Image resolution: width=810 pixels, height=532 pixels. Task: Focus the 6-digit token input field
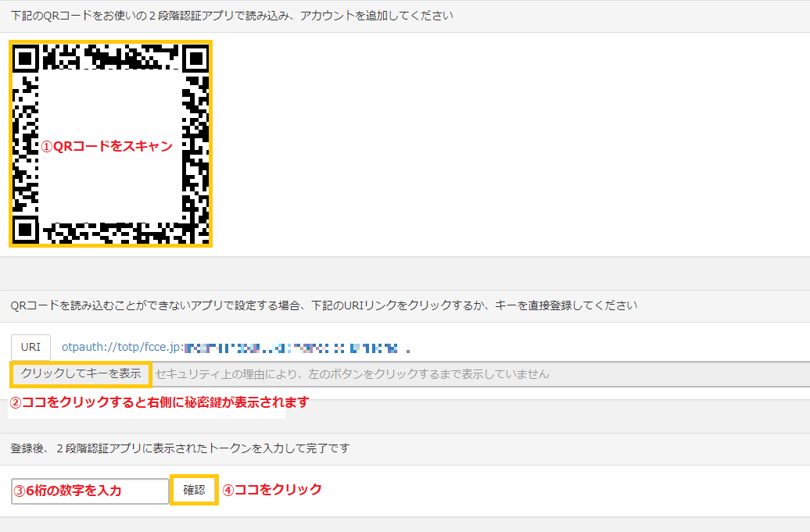pyautogui.click(x=90, y=491)
